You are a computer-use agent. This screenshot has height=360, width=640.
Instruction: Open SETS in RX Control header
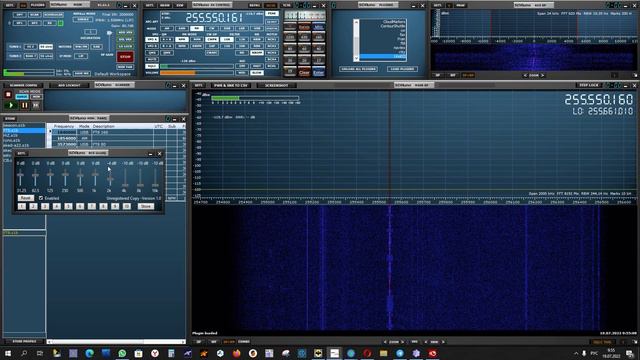point(149,5)
